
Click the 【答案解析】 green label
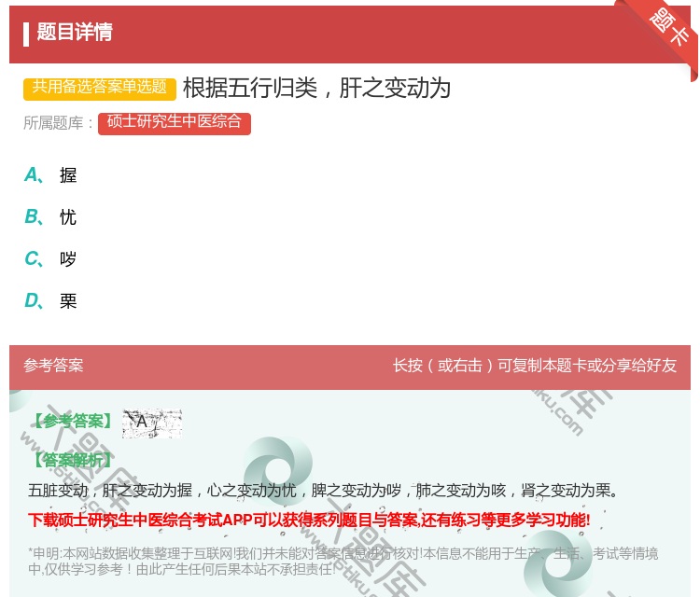[73, 460]
